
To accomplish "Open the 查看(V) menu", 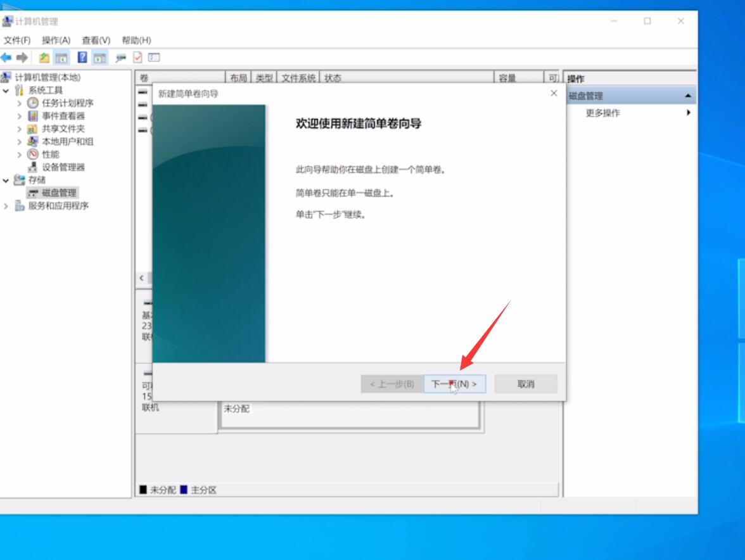I will click(x=96, y=40).
